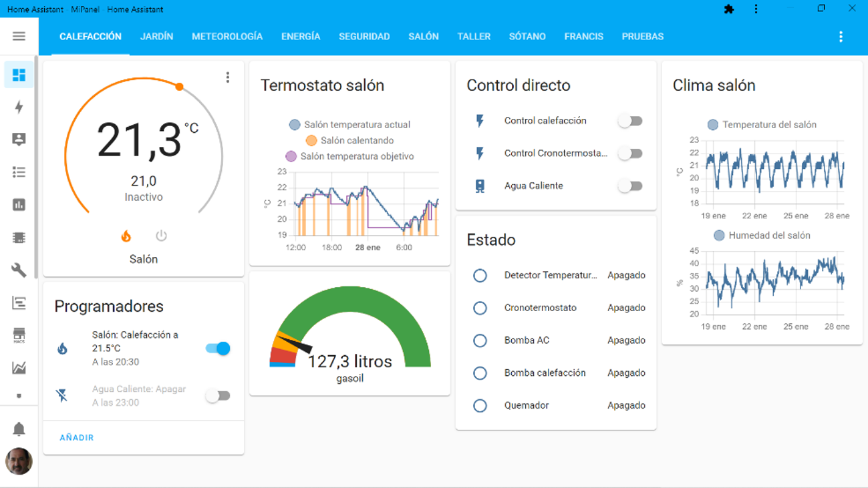Enable the Control calefacción switch
Image resolution: width=868 pixels, height=488 pixels.
coord(629,120)
